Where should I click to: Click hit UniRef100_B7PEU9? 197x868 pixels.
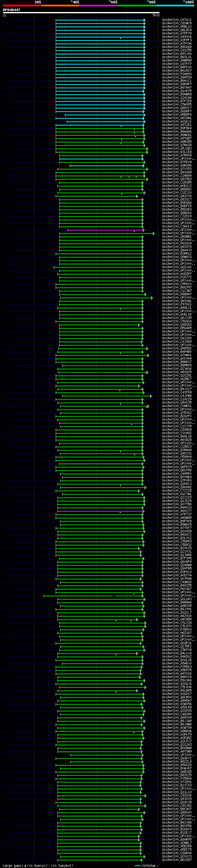177,162
